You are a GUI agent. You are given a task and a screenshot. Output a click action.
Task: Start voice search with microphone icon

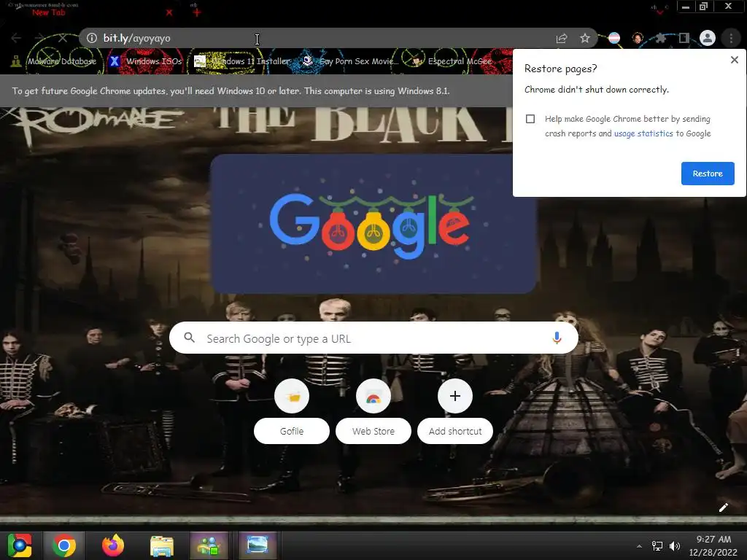(x=557, y=338)
